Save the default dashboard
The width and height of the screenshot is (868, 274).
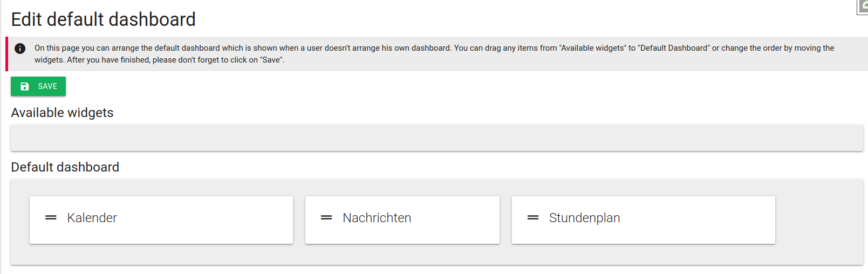pyautogui.click(x=38, y=86)
